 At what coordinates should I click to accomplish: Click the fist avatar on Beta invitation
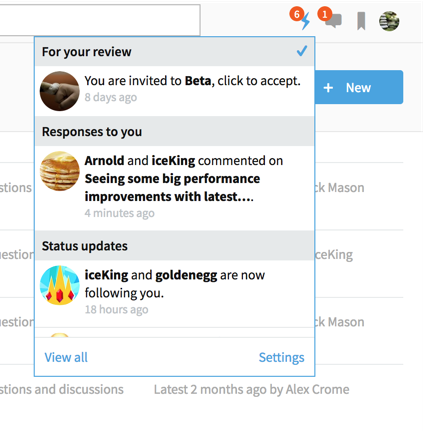click(x=60, y=91)
